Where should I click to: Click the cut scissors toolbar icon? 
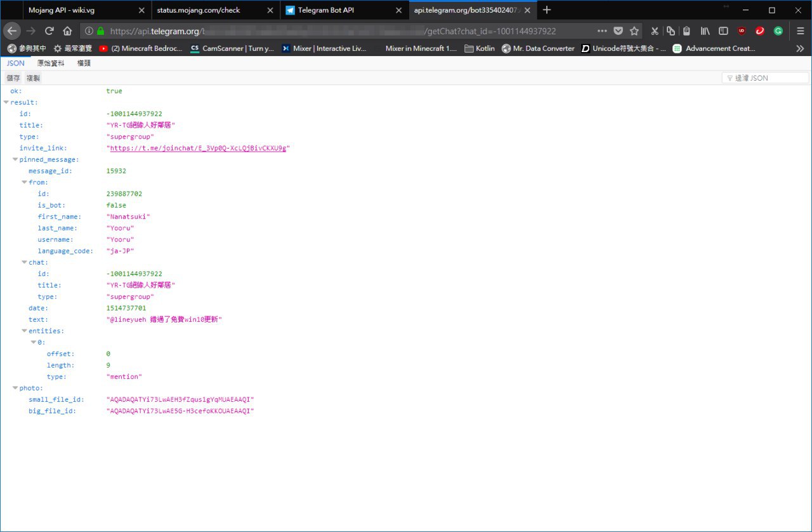tap(654, 30)
